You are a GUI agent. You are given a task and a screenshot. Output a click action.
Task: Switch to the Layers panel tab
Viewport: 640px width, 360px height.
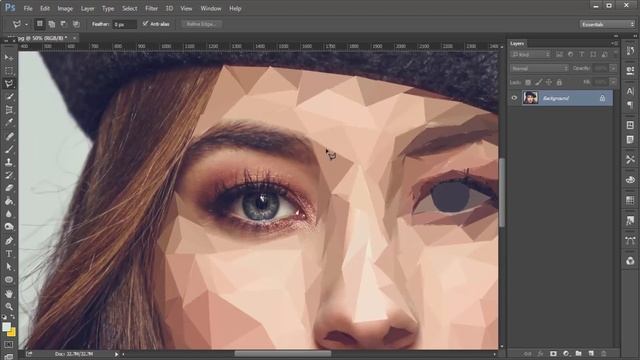pyautogui.click(x=517, y=43)
